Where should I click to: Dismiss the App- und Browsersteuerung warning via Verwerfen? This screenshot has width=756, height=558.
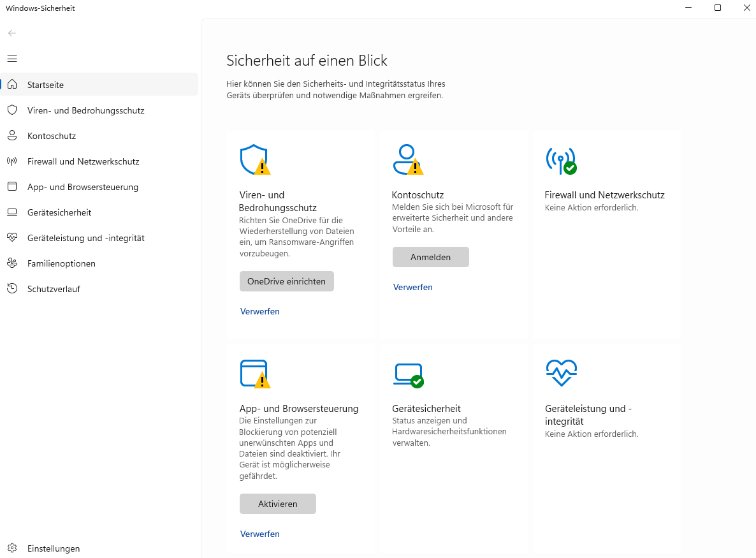259,534
